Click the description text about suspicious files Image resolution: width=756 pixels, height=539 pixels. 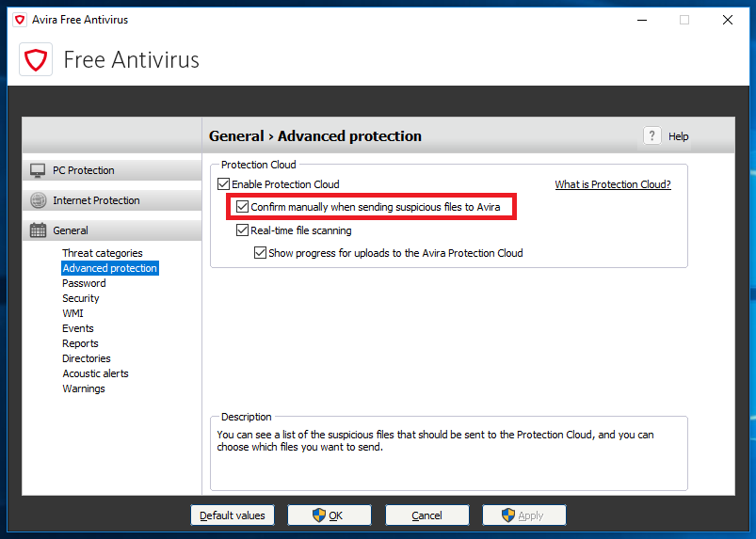pos(435,441)
